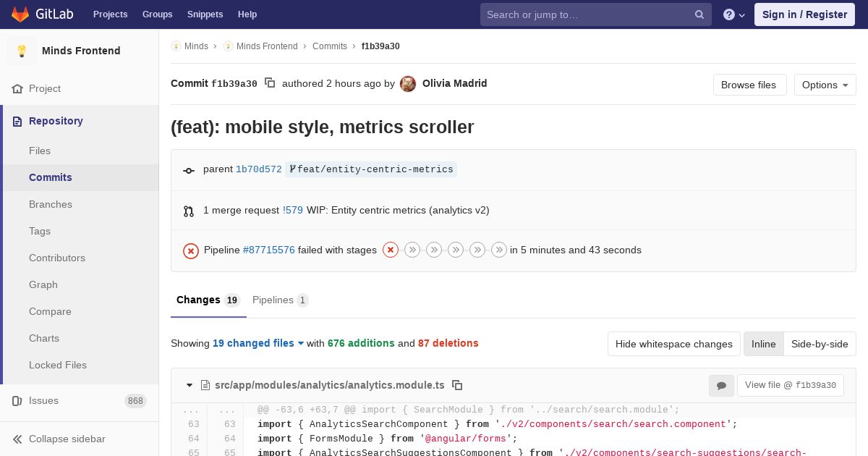Open Branches in the repository sidebar
The height and width of the screenshot is (456, 868).
pyautogui.click(x=51, y=204)
